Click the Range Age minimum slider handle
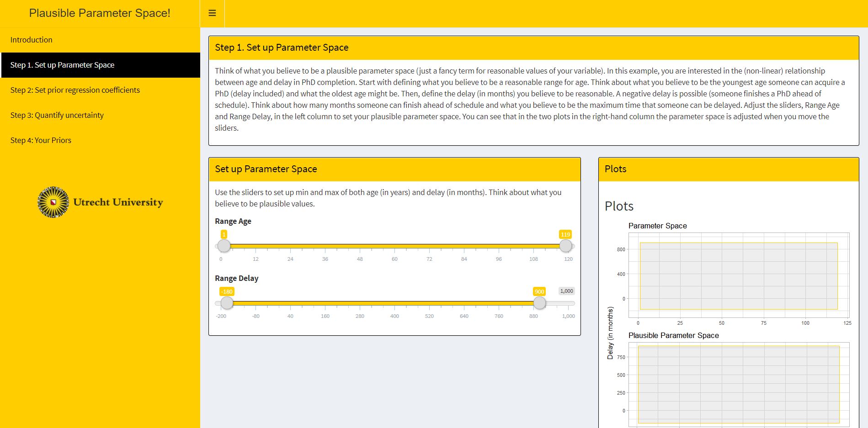The image size is (868, 428). 224,246
